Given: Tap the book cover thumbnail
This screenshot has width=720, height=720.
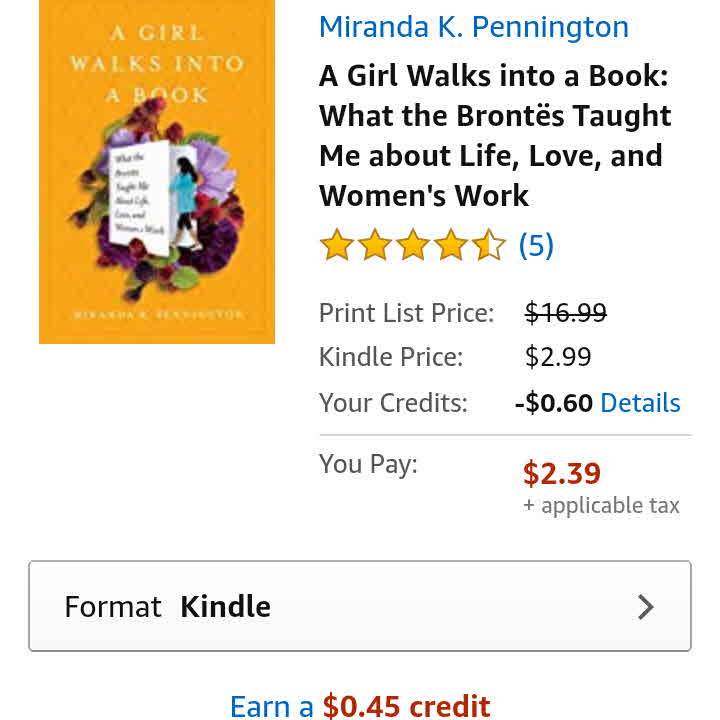Looking at the screenshot, I should [x=157, y=171].
